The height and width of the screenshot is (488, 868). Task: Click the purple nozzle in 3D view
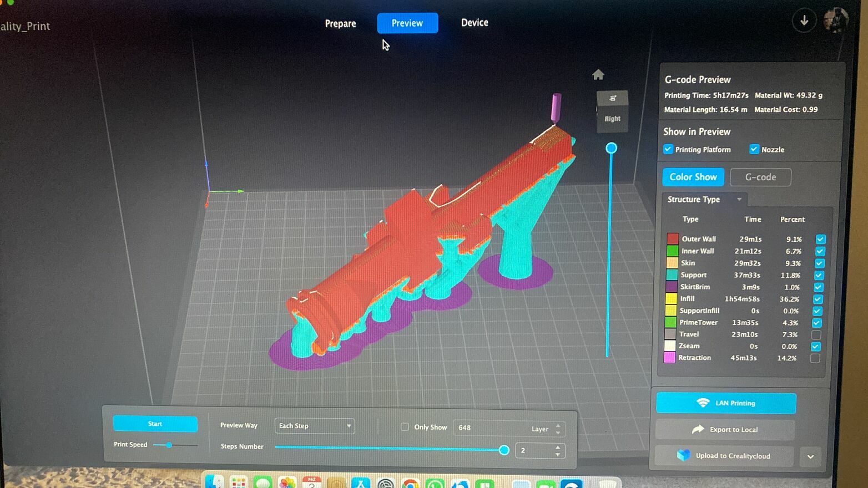[x=556, y=108]
